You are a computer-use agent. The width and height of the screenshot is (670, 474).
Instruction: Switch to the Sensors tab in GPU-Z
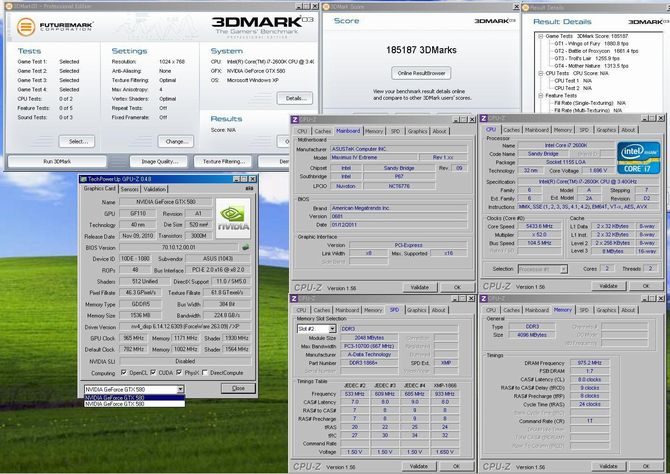(129, 189)
